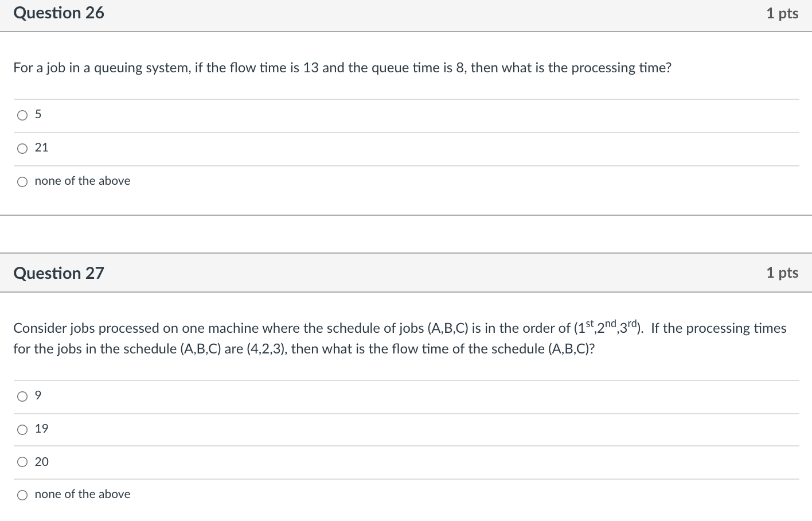Choose none of the above in Question 27
This screenshot has width=812, height=521.
click(22, 494)
